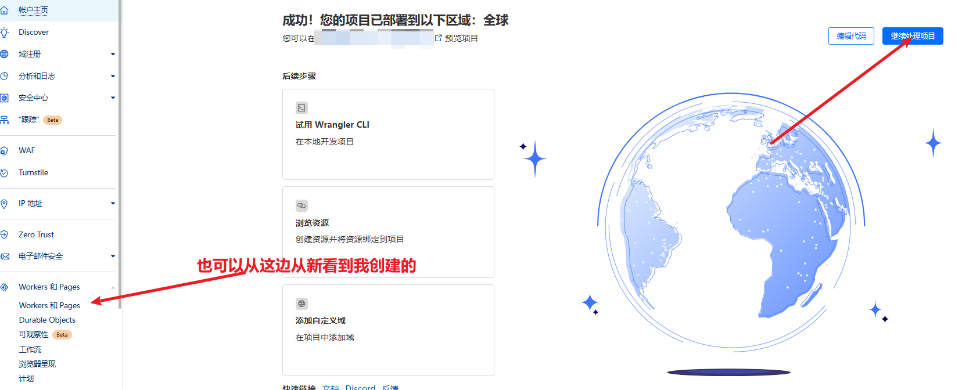Screen dimensions: 980x390
Task: Click the 创建资源并将资源绑定到项目 description
Action: tap(350, 239)
